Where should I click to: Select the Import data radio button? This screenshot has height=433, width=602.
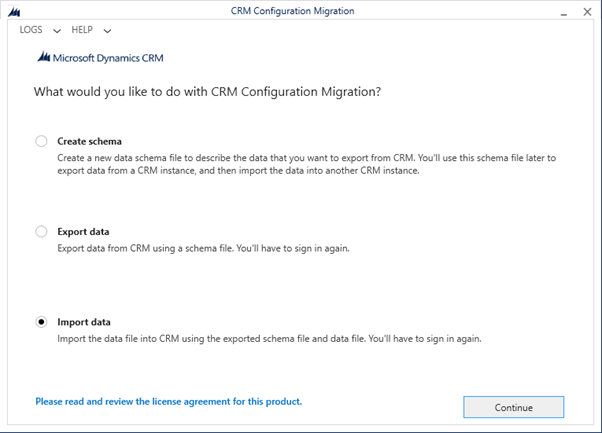pos(41,322)
